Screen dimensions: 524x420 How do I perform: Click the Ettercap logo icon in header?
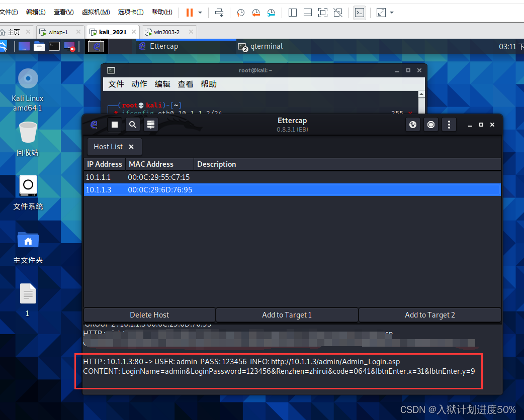pos(94,125)
